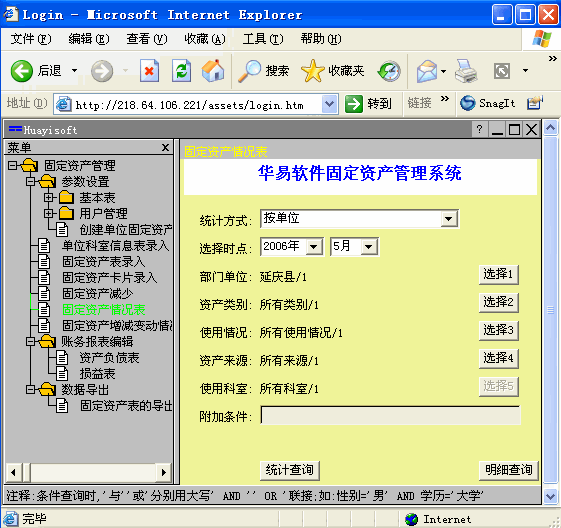
Task: Open the Search magnifier icon
Action: [249, 71]
